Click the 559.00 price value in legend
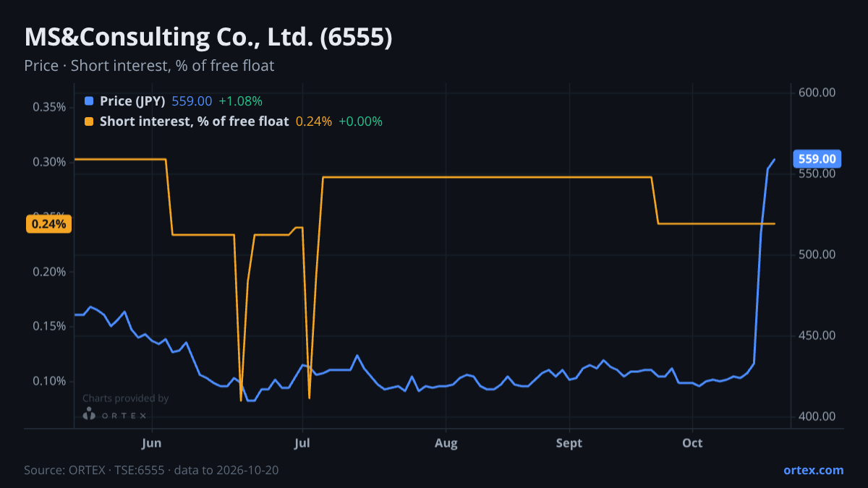The image size is (868, 488). [192, 101]
